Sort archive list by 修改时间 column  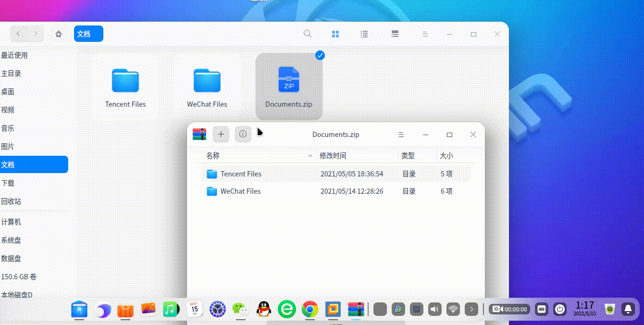pyautogui.click(x=333, y=156)
